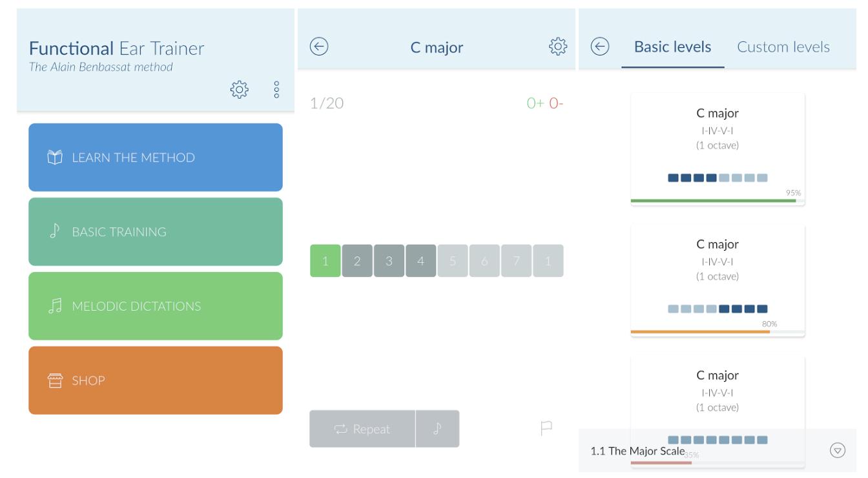
Task: Select scale degree 3 answer button
Action: pos(389,261)
